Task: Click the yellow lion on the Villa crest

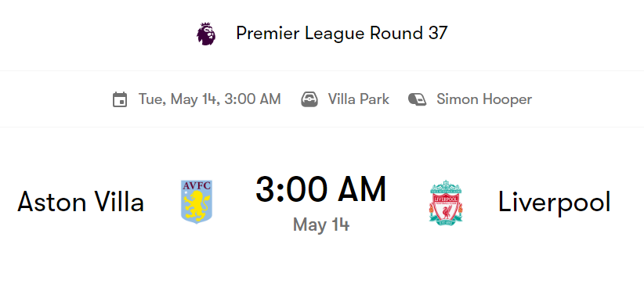Action: click(197, 206)
